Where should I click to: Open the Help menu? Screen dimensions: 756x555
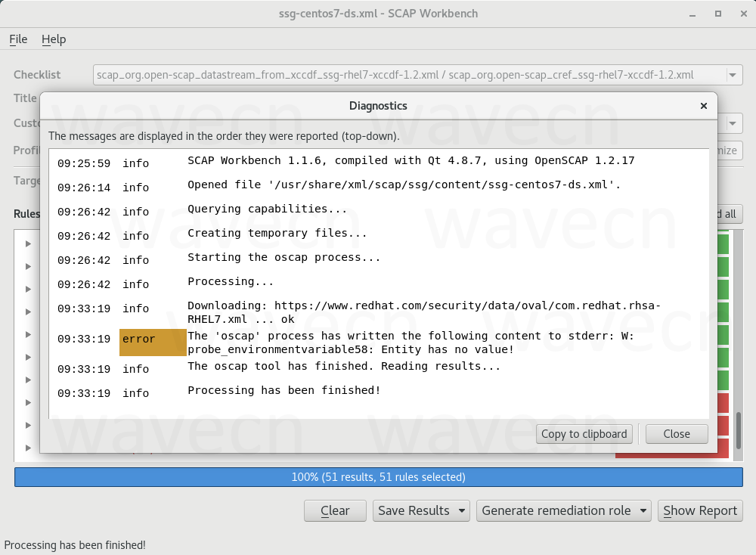pos(54,39)
